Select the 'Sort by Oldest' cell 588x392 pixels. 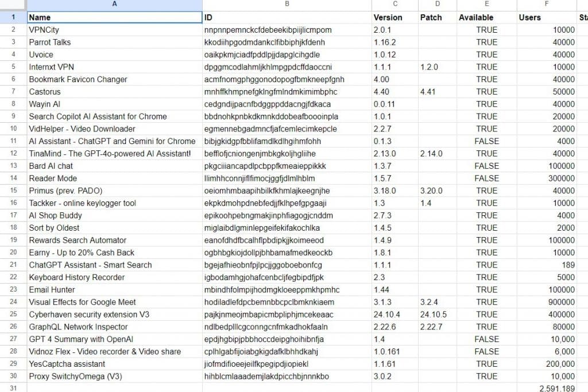[114, 227]
